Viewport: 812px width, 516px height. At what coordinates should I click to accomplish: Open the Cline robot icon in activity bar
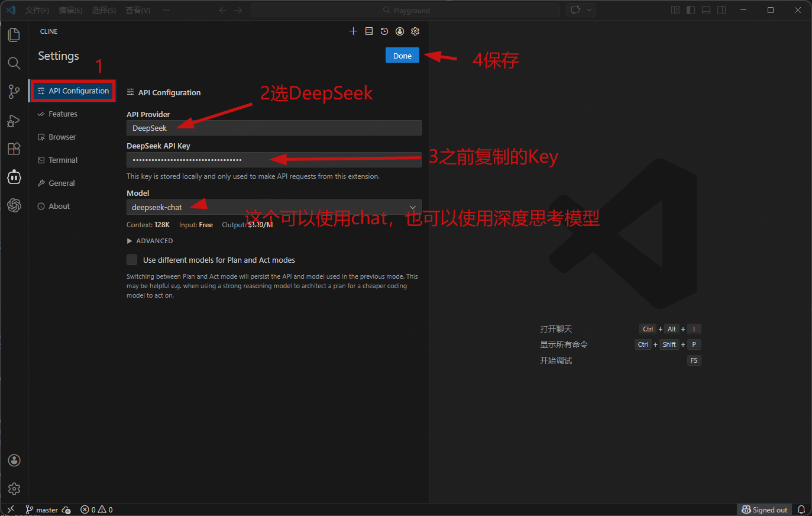click(14, 177)
